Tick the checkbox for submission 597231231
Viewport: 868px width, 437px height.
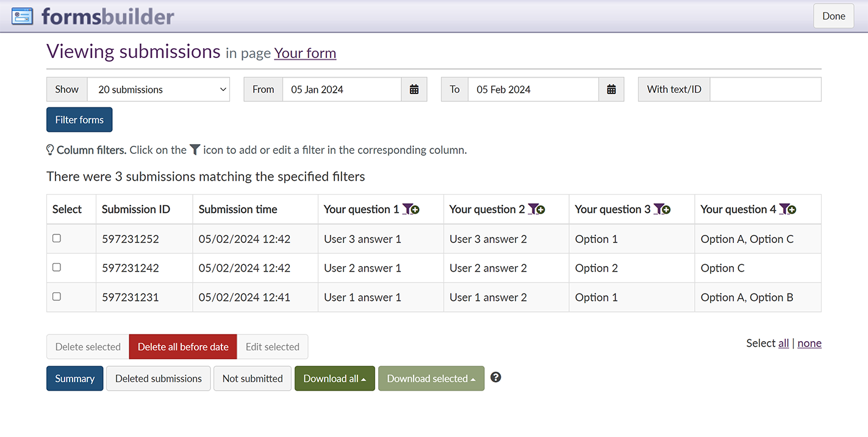(57, 296)
